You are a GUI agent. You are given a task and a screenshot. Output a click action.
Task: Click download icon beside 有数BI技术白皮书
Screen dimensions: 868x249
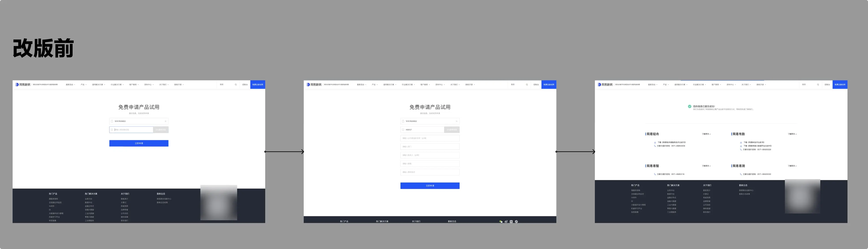(741, 143)
